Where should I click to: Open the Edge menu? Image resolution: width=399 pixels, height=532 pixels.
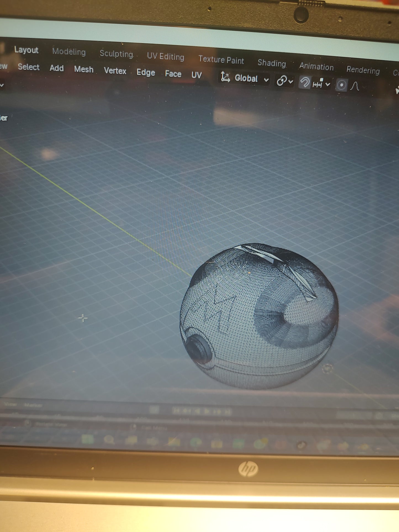(x=146, y=73)
